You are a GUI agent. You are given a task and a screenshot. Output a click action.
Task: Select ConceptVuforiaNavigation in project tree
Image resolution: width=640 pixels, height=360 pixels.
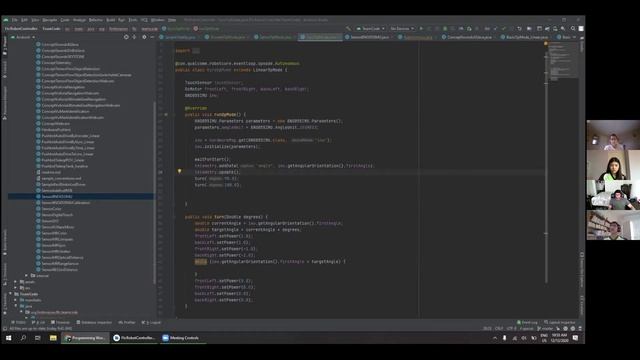tap(63, 87)
